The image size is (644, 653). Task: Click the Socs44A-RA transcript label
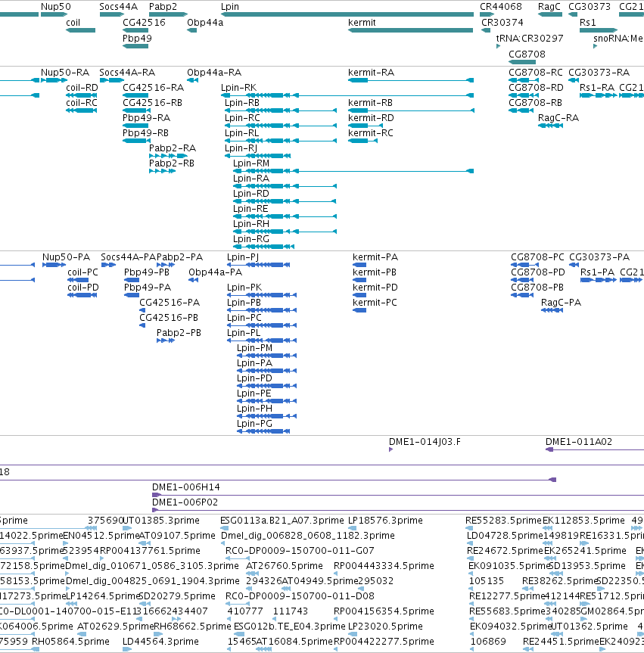click(x=127, y=73)
